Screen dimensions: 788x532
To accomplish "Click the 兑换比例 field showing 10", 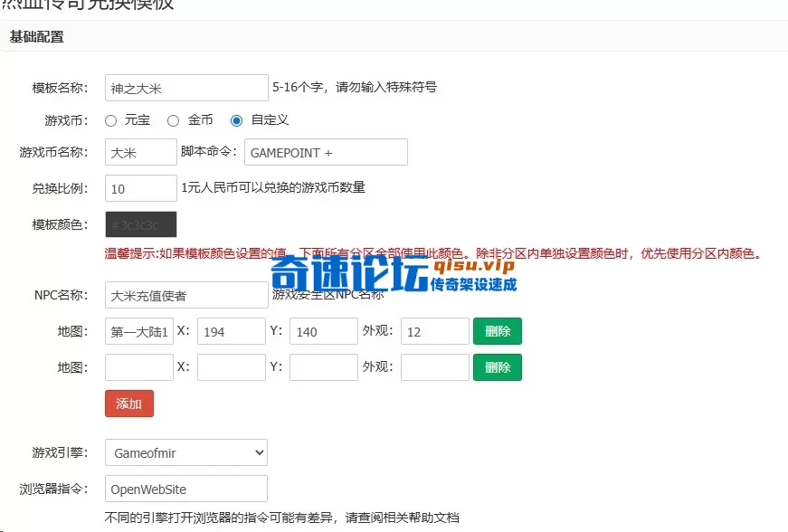I will tap(141, 188).
